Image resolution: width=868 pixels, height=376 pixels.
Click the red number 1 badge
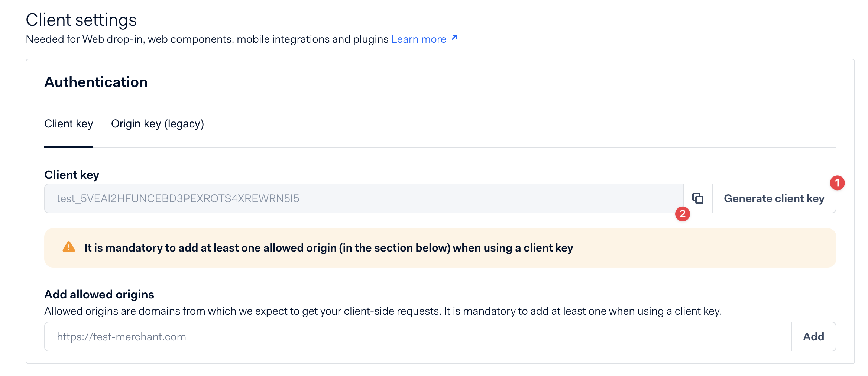(x=837, y=183)
